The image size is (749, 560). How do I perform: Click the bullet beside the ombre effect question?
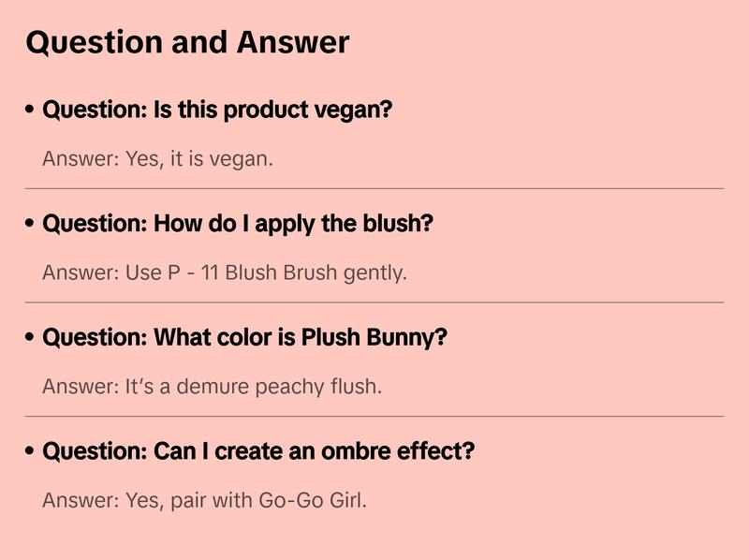pos(31,452)
